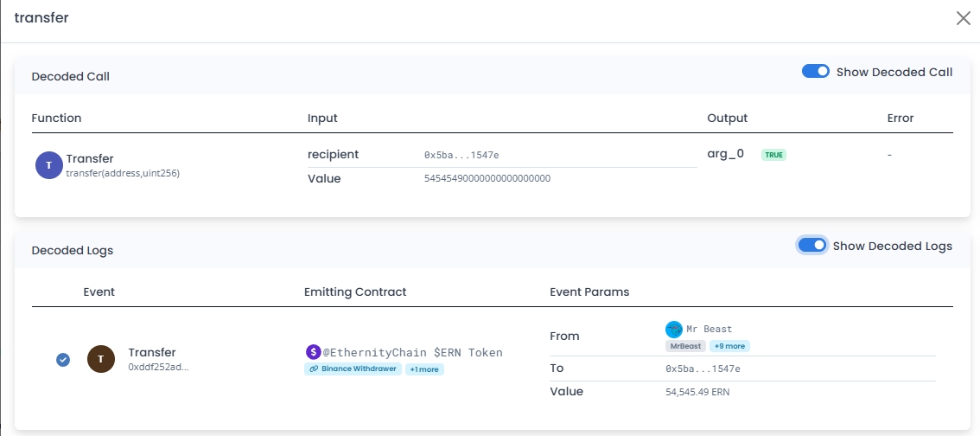The image size is (980, 436).
Task: Toggle the Show Decoded Logs switch
Action: [811, 246]
